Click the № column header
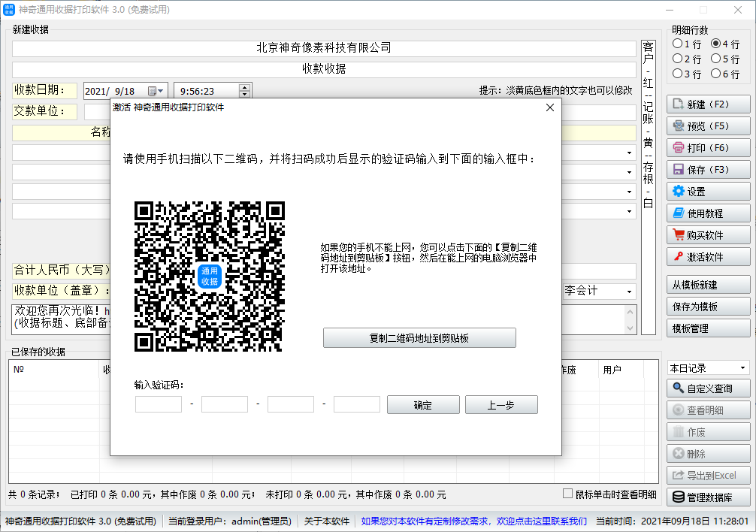Screen dimensions: 756x532 tap(53, 370)
